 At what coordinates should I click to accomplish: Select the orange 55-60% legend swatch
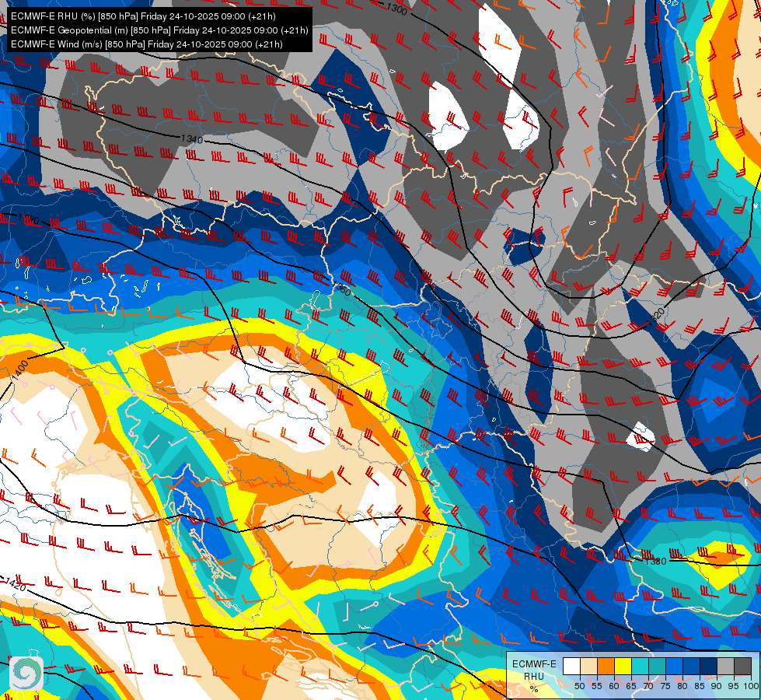tap(606, 666)
